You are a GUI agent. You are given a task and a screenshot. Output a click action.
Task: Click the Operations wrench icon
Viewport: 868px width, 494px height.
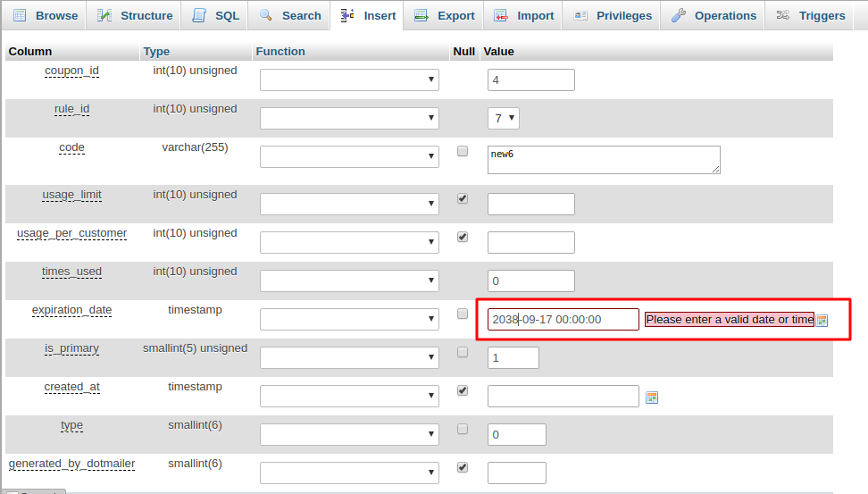[679, 15]
